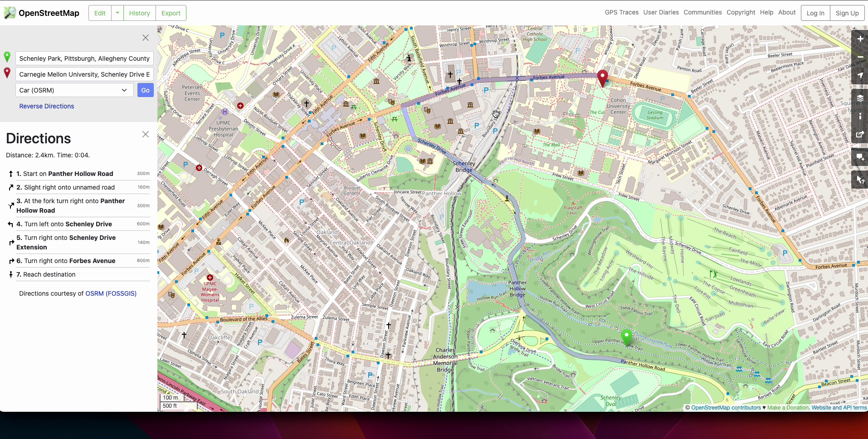Viewport: 868px width, 439px height.
Task: Open the map Layers panel
Action: click(x=860, y=98)
